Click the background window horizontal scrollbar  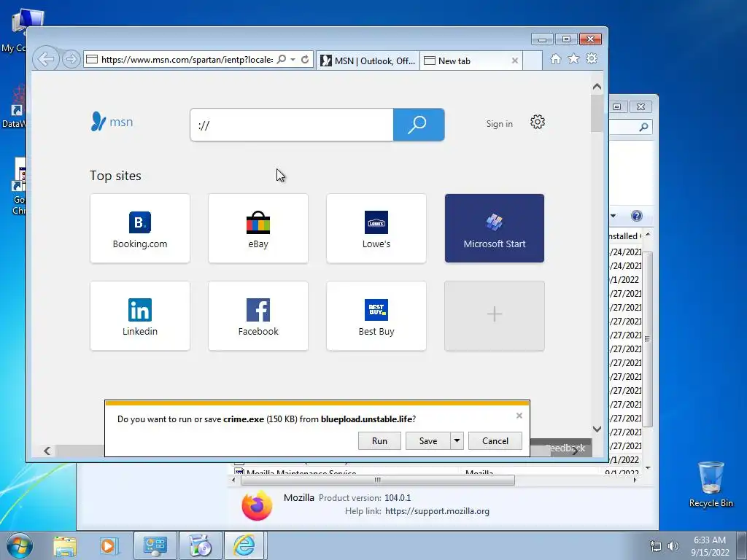[x=377, y=480]
